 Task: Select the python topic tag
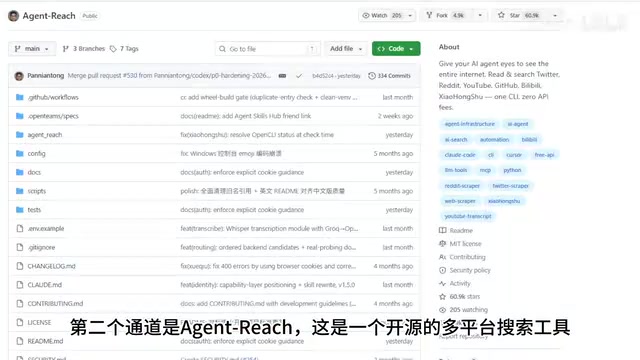[x=512, y=170]
